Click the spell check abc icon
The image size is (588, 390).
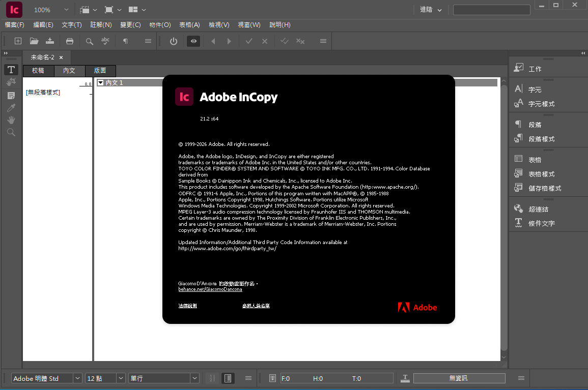tap(105, 41)
